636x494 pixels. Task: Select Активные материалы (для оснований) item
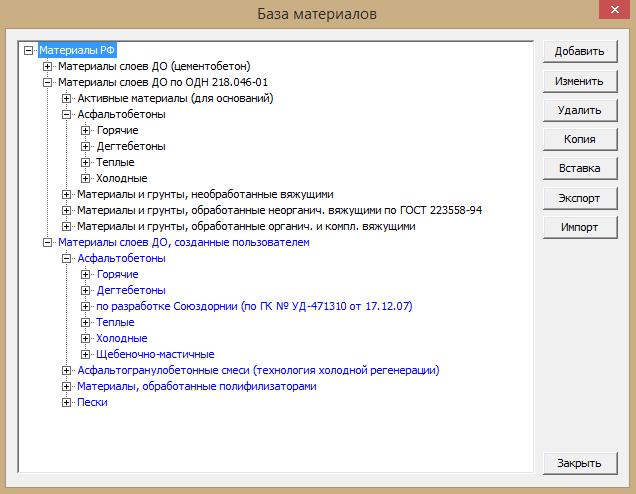[x=175, y=99]
